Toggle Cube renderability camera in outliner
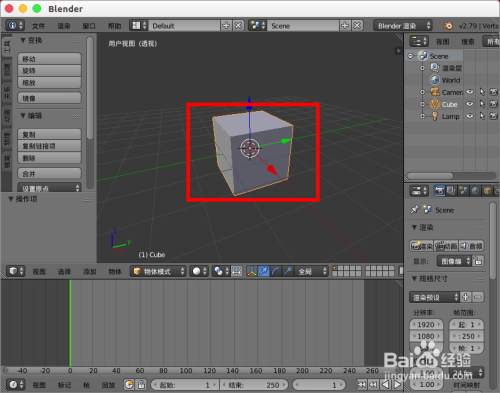 tap(494, 104)
